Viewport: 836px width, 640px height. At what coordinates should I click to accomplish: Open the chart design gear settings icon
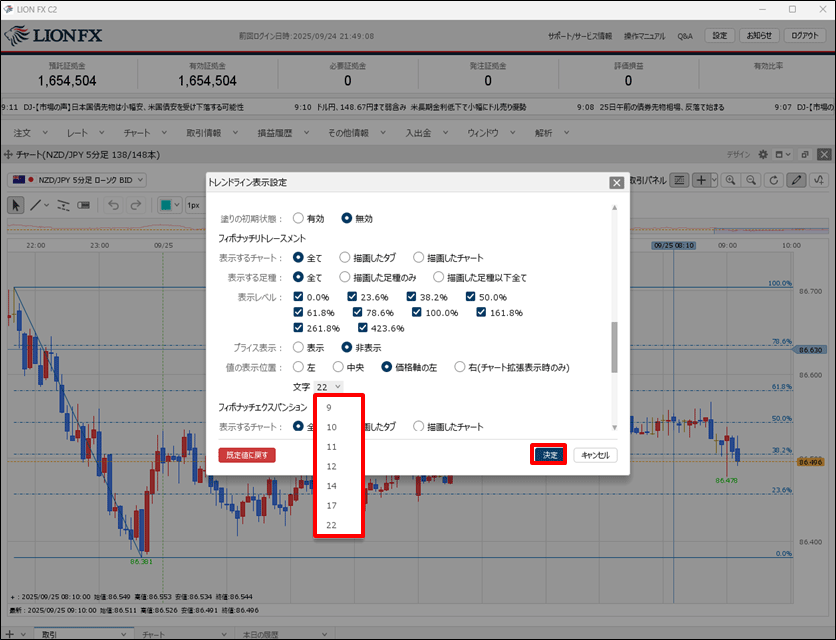click(x=764, y=155)
